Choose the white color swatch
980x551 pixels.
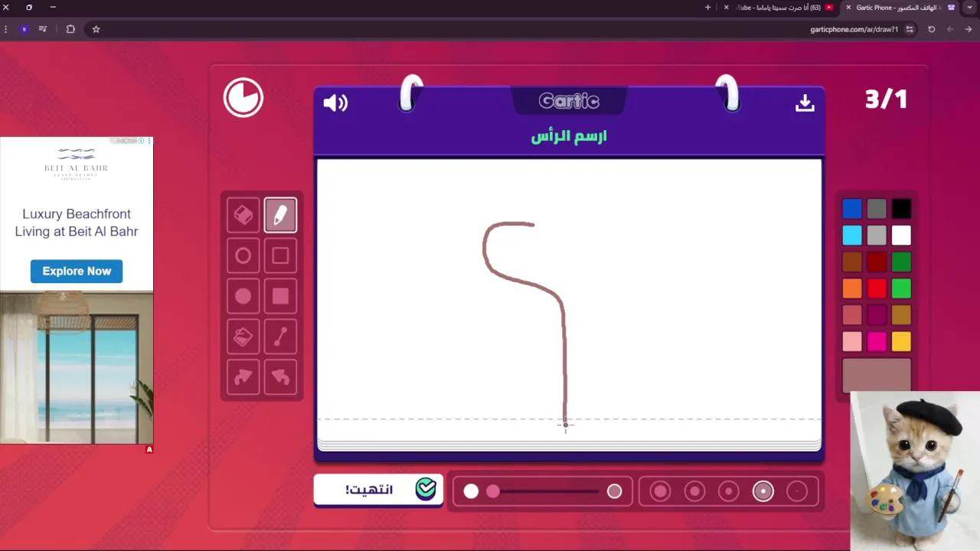pyautogui.click(x=901, y=235)
